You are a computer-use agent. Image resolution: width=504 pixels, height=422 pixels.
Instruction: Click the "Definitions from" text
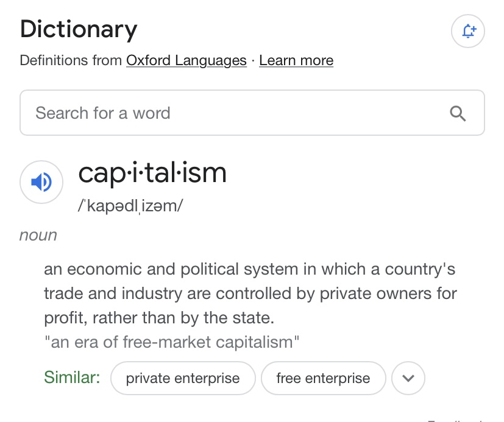71,61
